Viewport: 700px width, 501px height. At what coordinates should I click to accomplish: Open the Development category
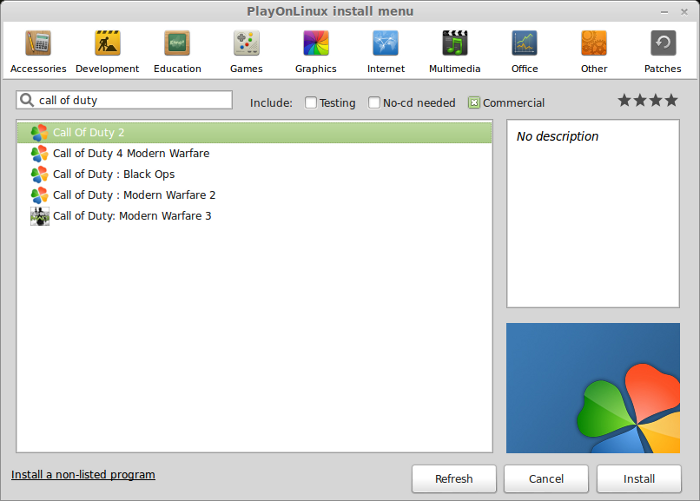(107, 51)
